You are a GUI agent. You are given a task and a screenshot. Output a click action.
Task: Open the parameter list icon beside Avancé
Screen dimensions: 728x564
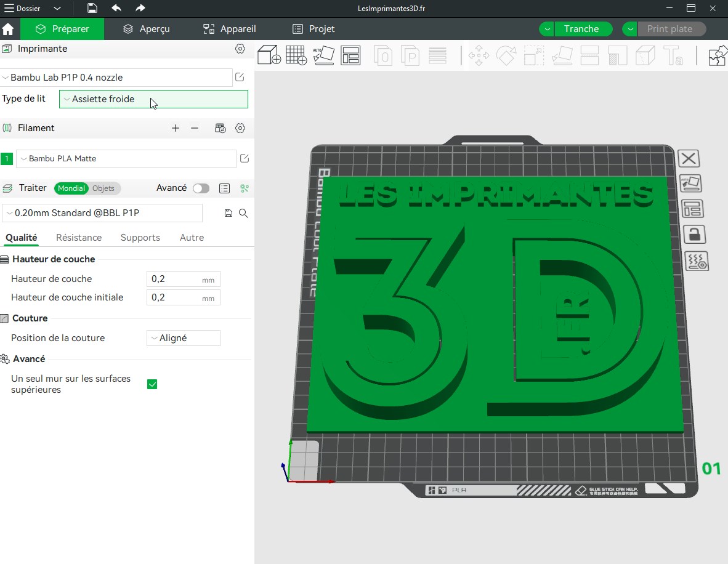click(224, 188)
